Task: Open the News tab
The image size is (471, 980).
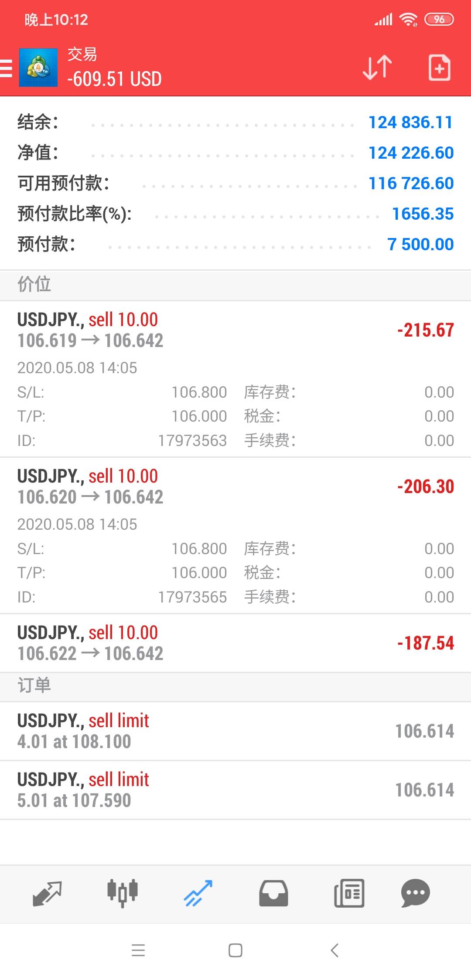Action: click(349, 894)
